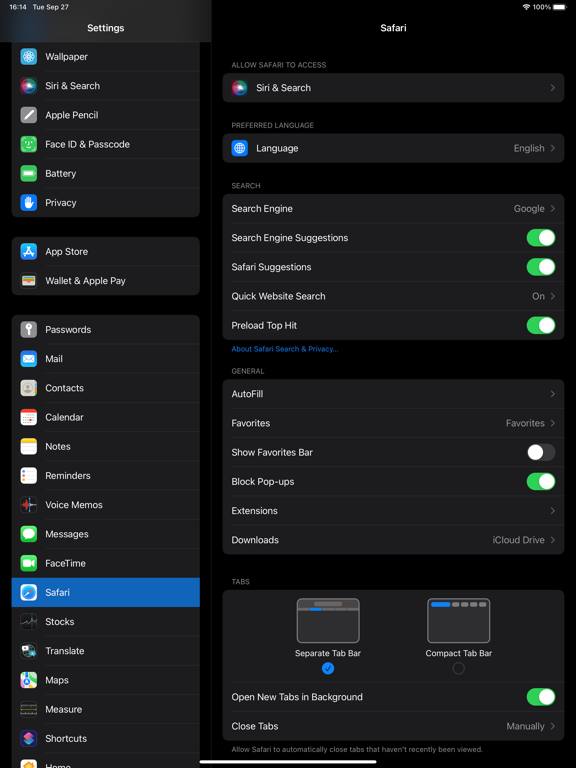Tap the globe icon beside Language
576x768 pixels.
[240, 148]
